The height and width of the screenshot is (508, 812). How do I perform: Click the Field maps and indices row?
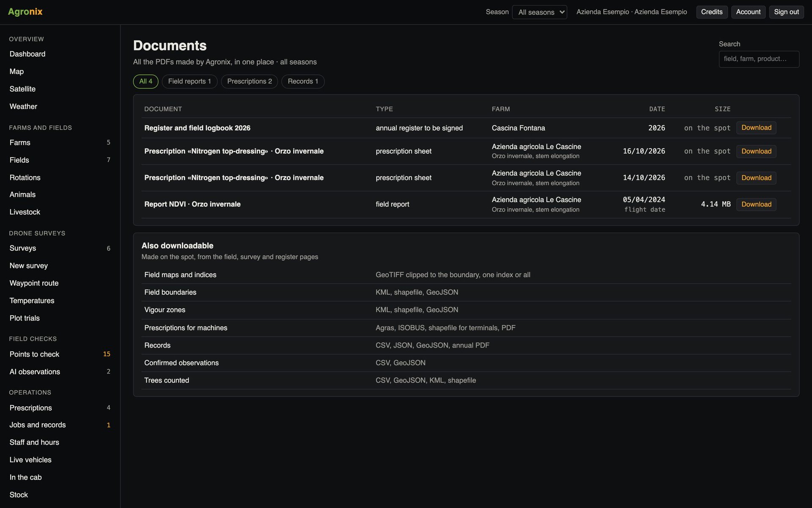pos(466,275)
